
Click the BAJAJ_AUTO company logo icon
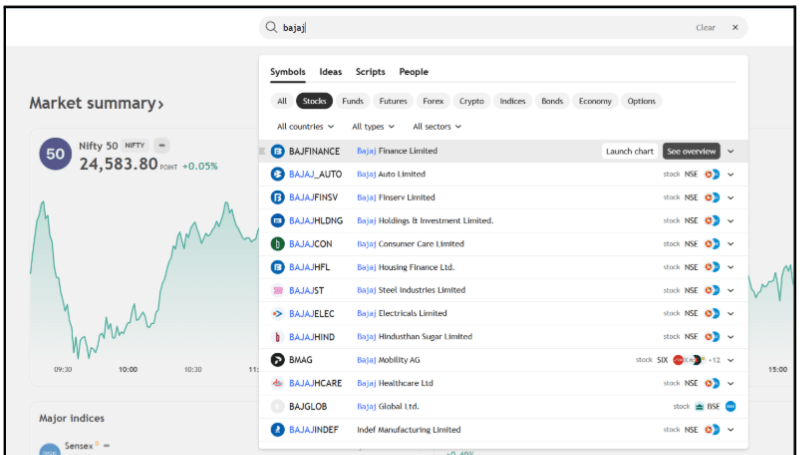point(278,174)
